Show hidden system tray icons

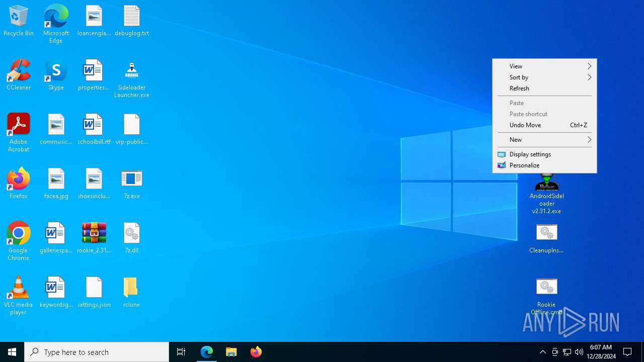542,352
